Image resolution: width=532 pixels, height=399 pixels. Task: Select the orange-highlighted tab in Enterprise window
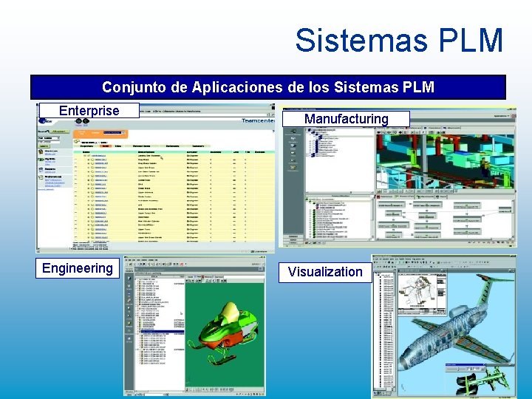pos(106,146)
